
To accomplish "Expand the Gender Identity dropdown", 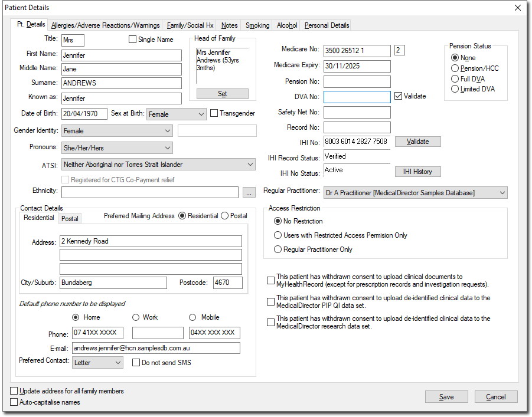I will 117,130.
